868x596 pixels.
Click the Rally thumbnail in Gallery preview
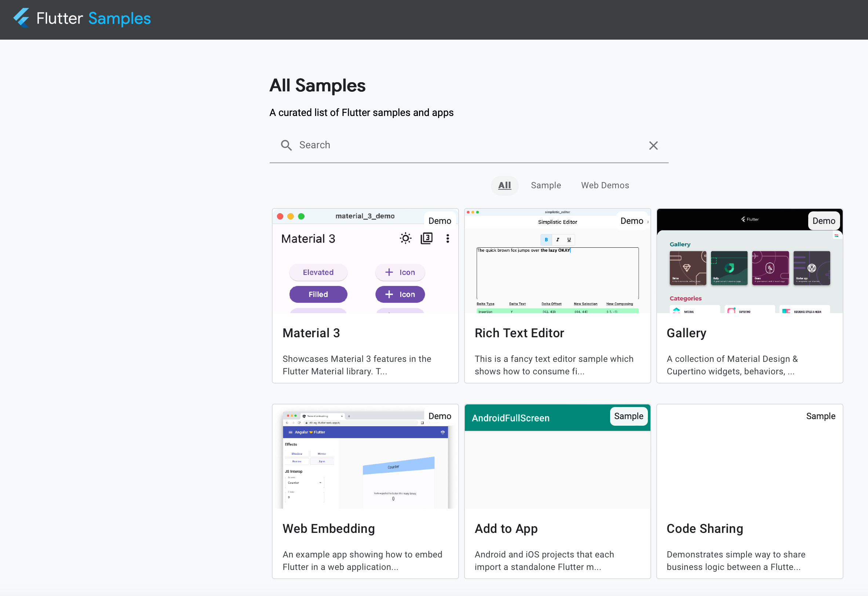click(729, 268)
